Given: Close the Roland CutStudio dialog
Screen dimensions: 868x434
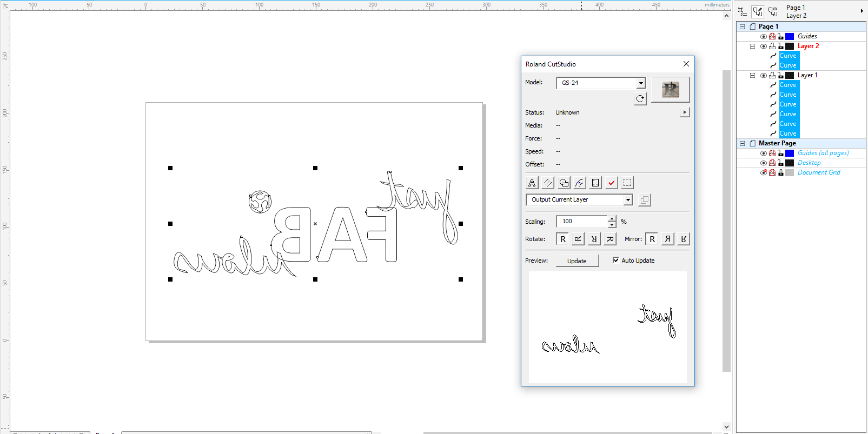Looking at the screenshot, I should pyautogui.click(x=686, y=64).
